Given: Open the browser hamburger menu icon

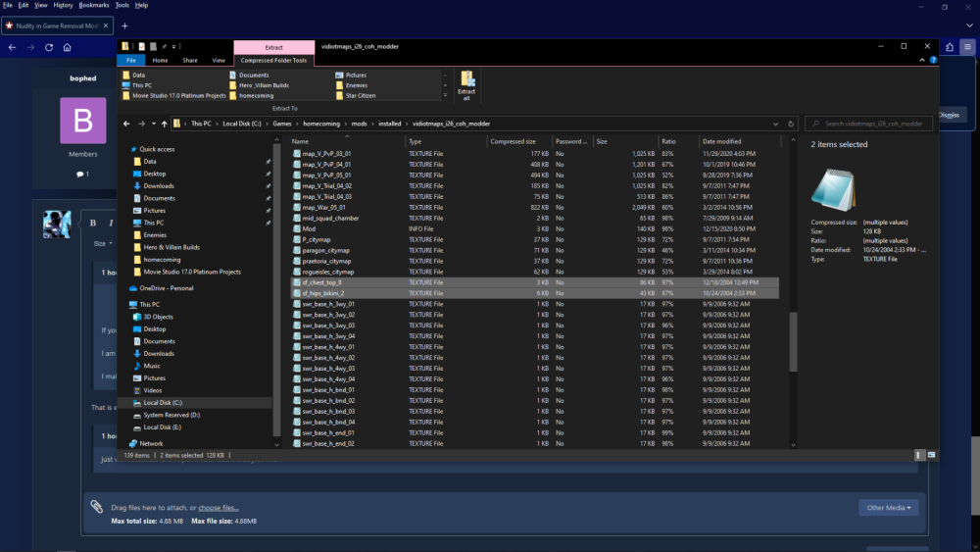Looking at the screenshot, I should click(x=967, y=46).
